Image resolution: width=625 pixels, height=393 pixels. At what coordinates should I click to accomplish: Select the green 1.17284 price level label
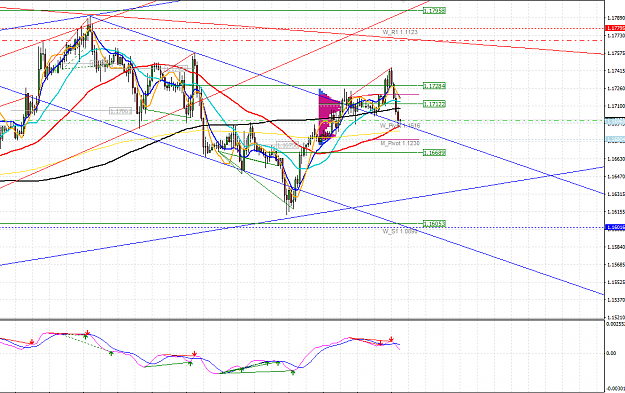point(434,86)
